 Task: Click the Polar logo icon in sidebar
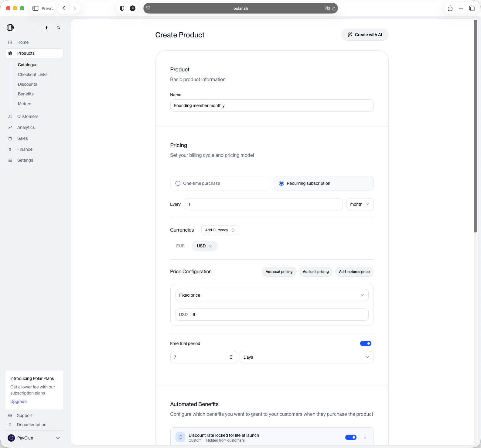[x=10, y=28]
